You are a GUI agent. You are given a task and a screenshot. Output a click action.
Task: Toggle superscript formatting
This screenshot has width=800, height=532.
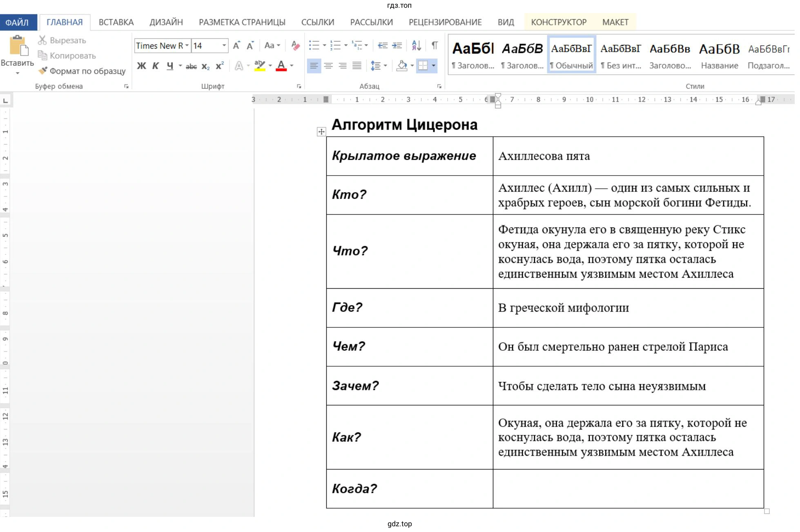point(220,66)
